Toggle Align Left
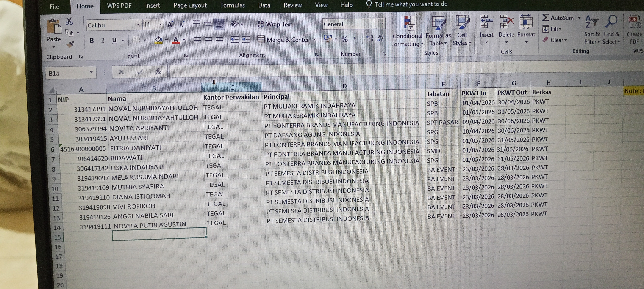Image resolution: width=644 pixels, height=289 pixels. (197, 40)
